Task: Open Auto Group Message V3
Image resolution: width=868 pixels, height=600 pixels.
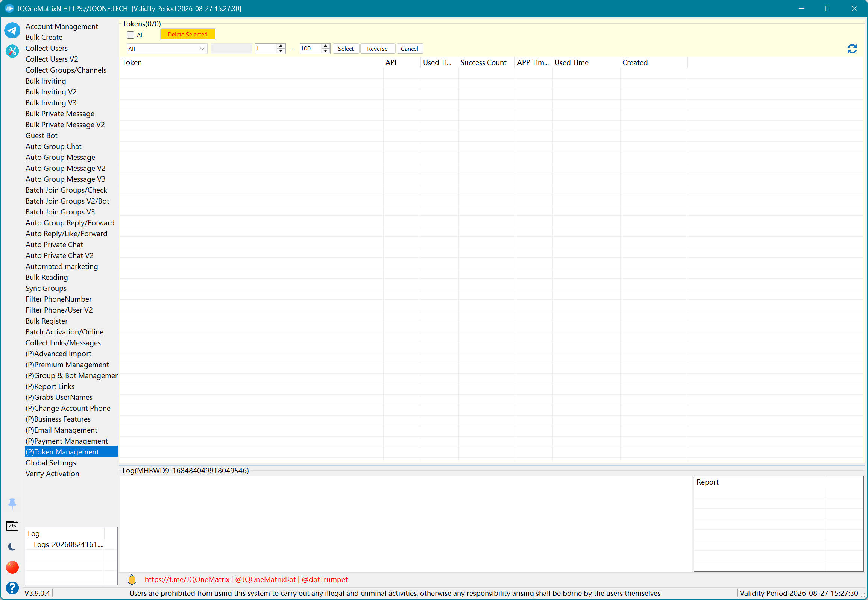Action: pos(65,179)
